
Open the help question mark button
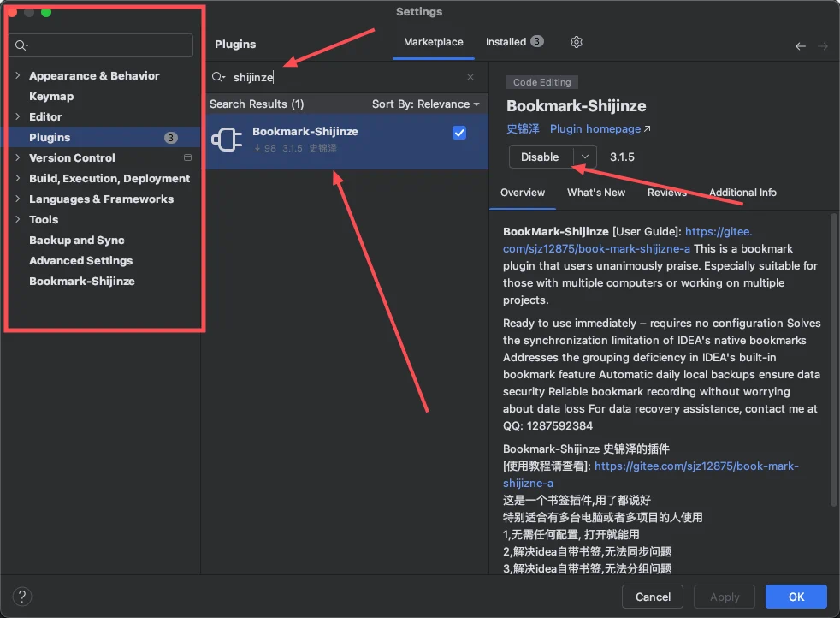pos(22,597)
